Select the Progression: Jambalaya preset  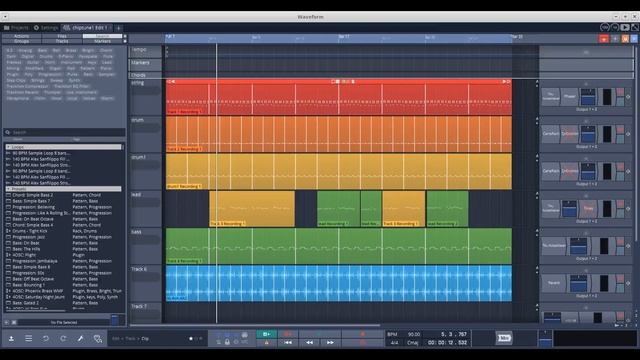[63, 261]
